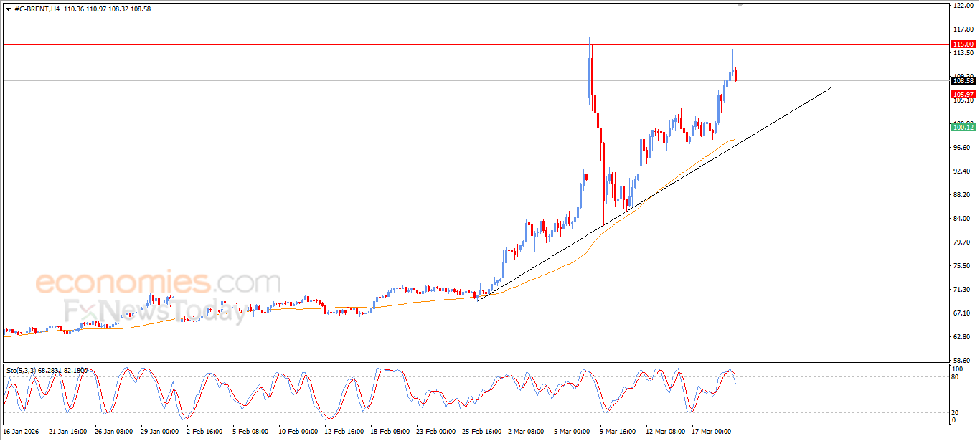Click the 16 Jan 2026 date label
Image resolution: width=980 pixels, height=441 pixels.
click(22, 432)
